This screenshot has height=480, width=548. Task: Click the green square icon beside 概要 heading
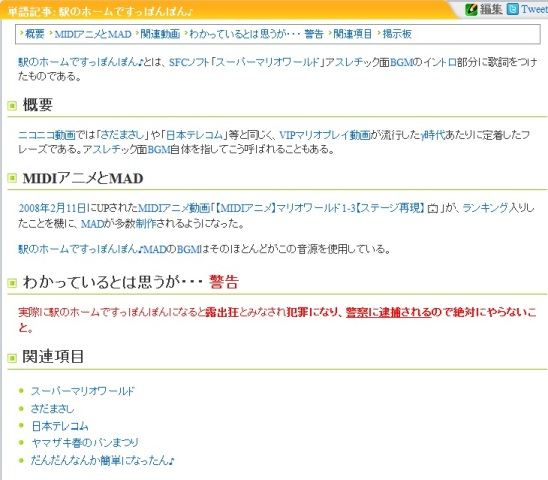click(x=12, y=105)
